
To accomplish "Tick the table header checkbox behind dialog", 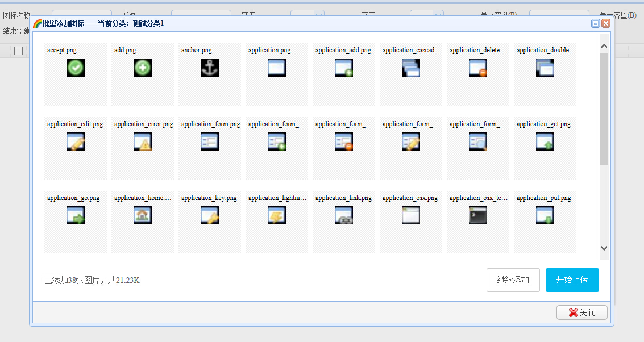I will [x=19, y=51].
